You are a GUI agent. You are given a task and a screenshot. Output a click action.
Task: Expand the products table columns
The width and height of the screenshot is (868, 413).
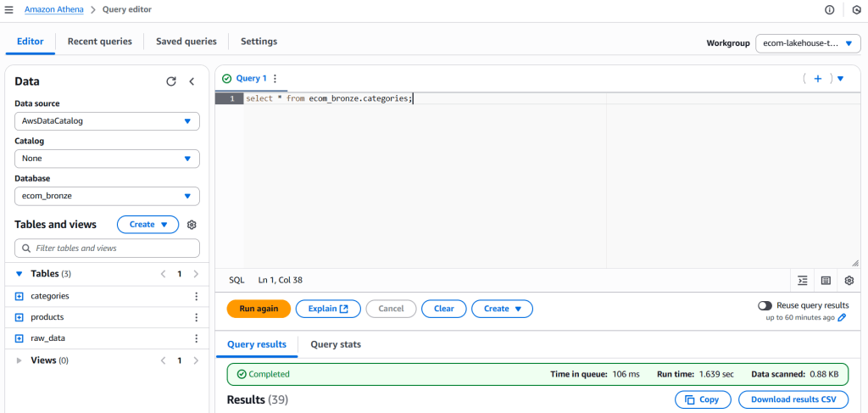tap(19, 317)
